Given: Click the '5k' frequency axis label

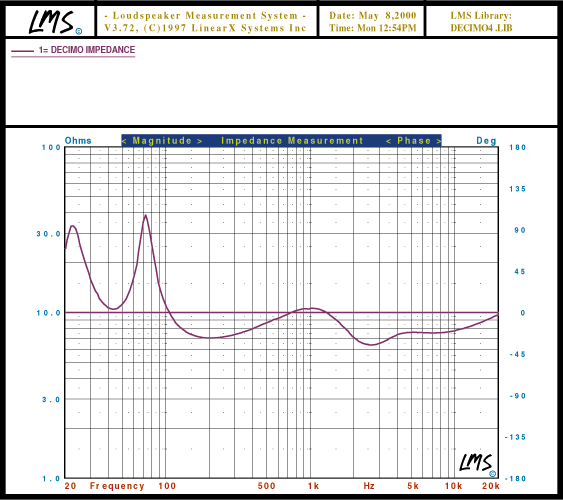Looking at the screenshot, I should point(413,486).
